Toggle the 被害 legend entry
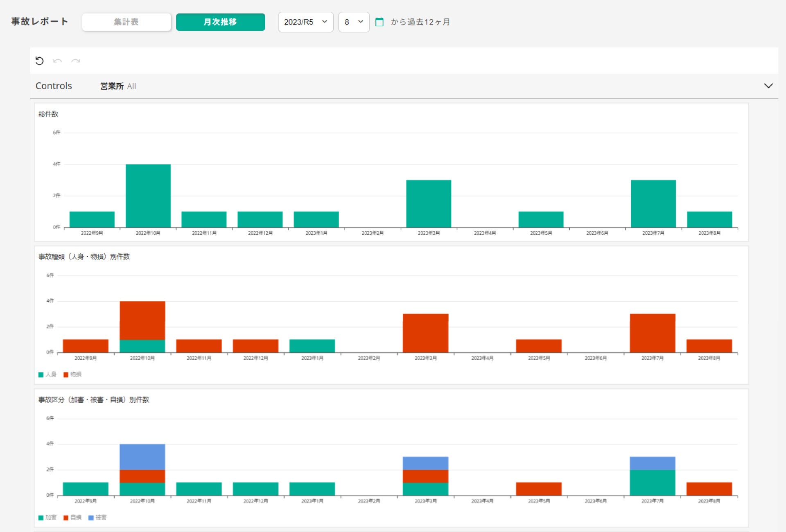This screenshot has height=532, width=786. [x=97, y=518]
